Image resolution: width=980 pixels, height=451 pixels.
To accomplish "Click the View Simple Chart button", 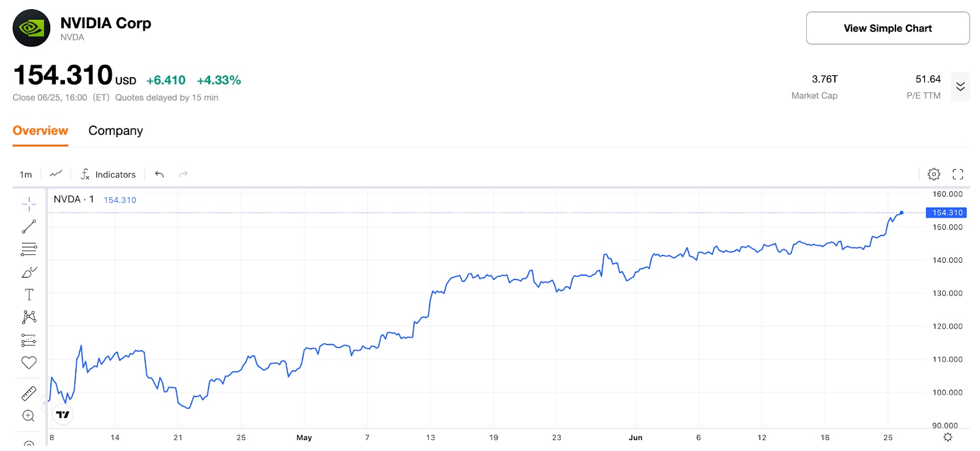I will click(x=888, y=28).
